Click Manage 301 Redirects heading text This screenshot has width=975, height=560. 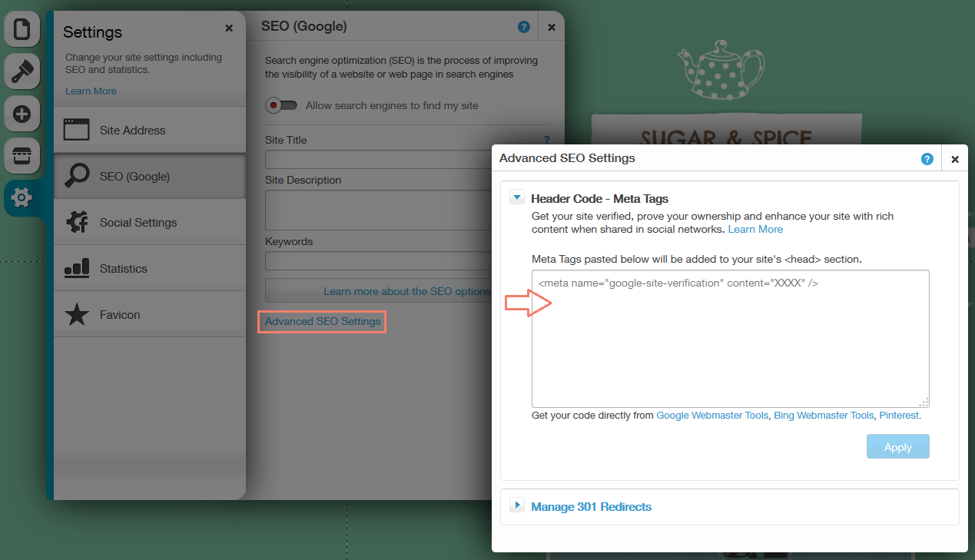(592, 506)
